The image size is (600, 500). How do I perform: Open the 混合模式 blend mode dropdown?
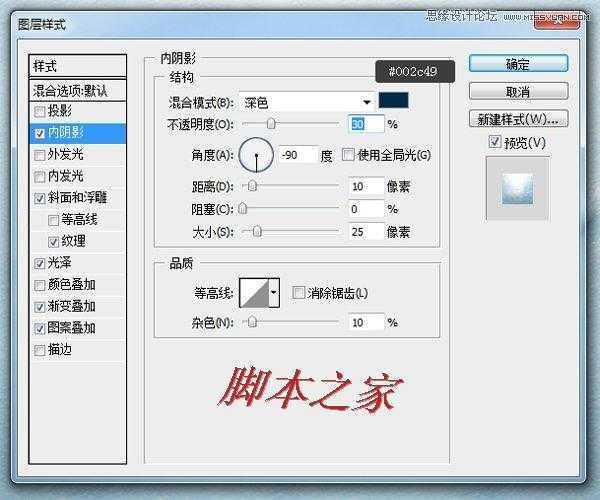(x=310, y=102)
